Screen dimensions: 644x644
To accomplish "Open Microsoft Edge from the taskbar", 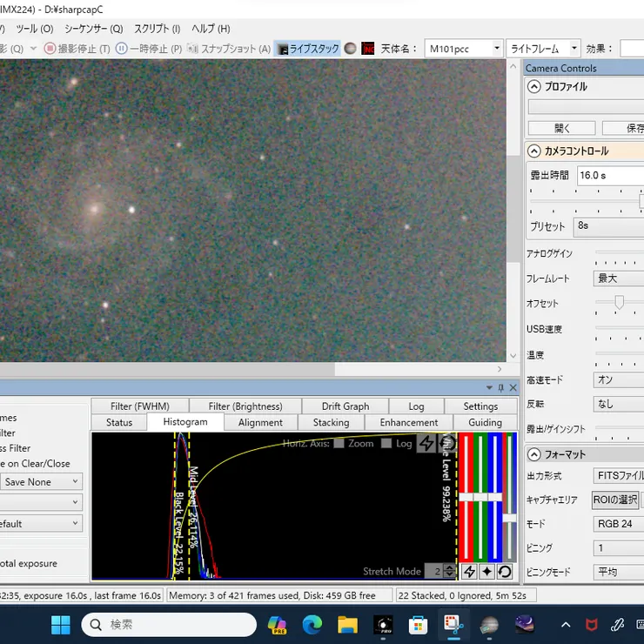I will 312,624.
